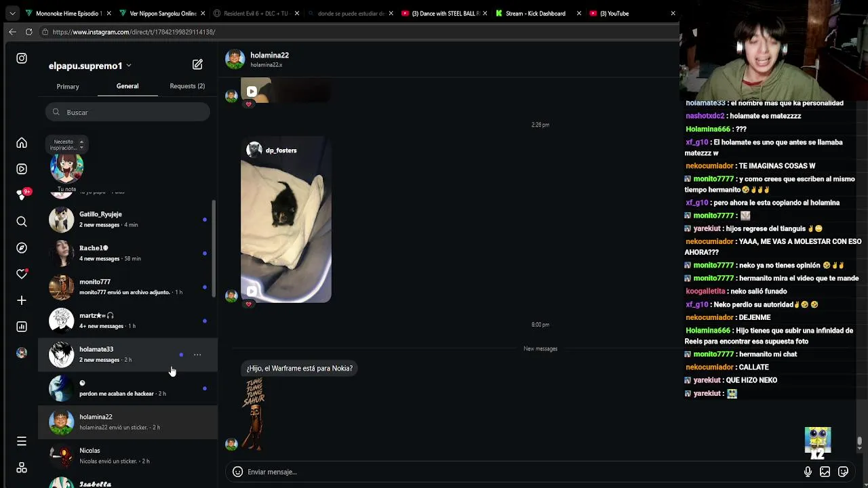
Task: Reload the page with the refresh icon
Action: (28, 32)
